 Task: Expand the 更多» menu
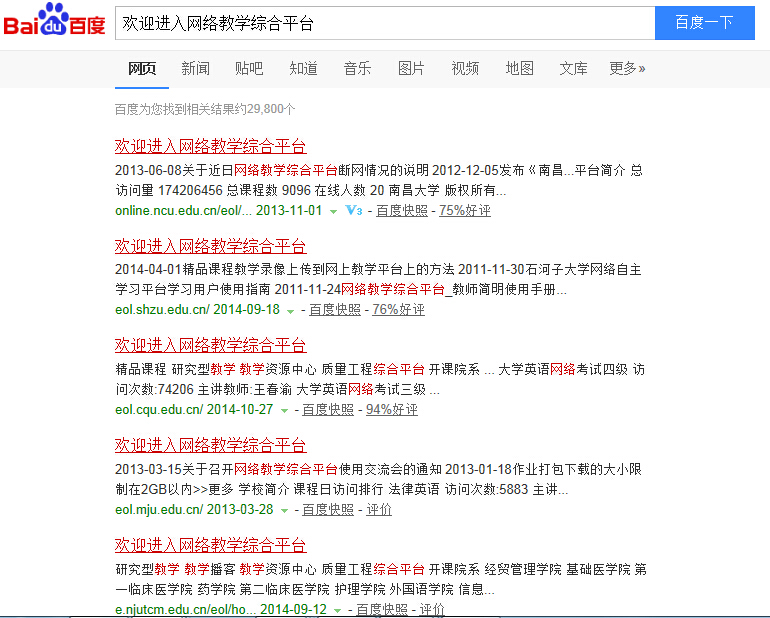(x=627, y=68)
